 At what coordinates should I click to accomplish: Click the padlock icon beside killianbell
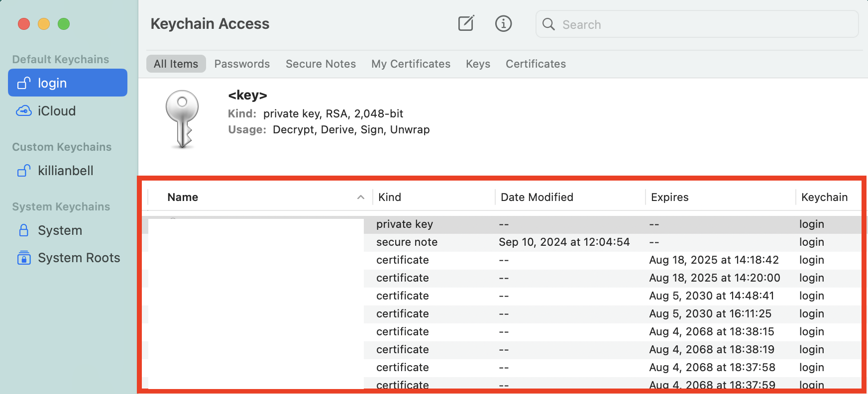(24, 170)
